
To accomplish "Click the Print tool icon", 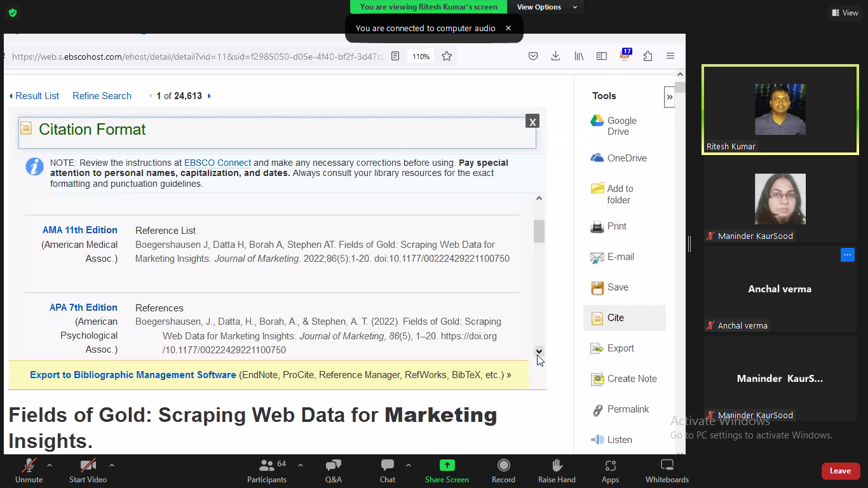I will point(597,226).
